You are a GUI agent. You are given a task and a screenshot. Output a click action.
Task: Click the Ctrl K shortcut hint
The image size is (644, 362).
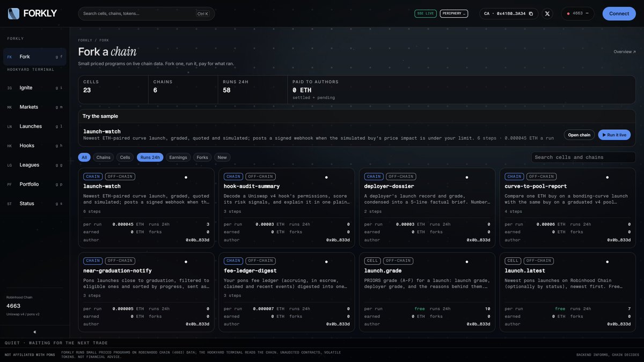point(203,14)
